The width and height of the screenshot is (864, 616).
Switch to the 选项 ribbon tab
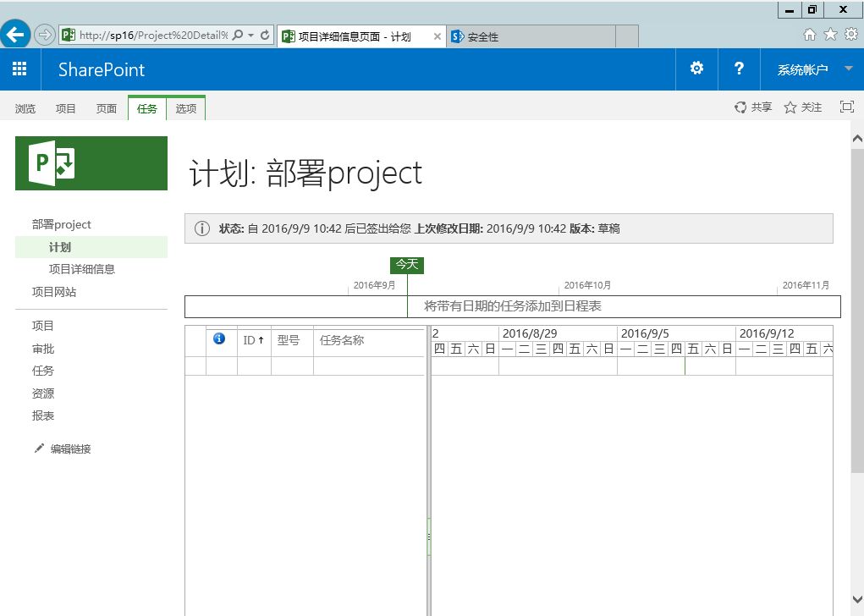click(185, 108)
